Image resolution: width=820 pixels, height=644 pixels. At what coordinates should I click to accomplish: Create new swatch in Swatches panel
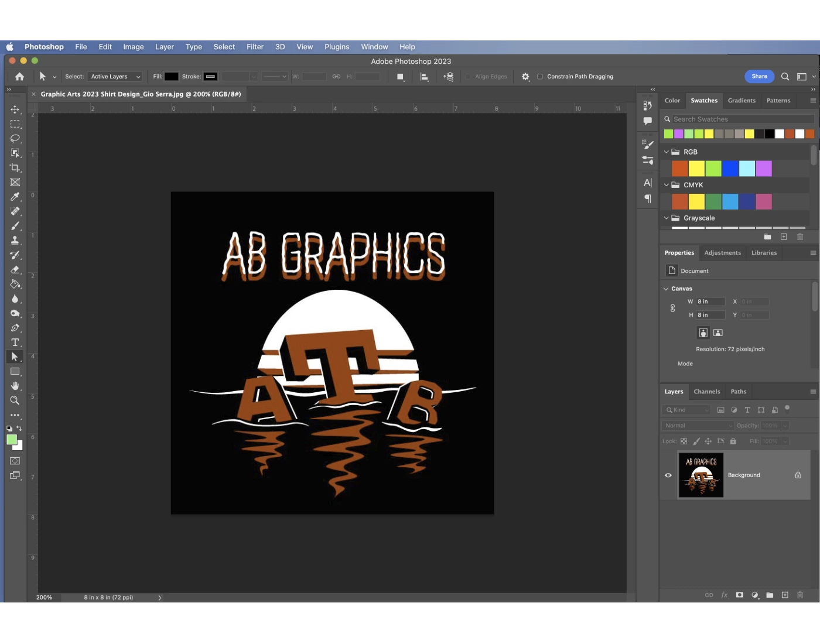click(784, 237)
